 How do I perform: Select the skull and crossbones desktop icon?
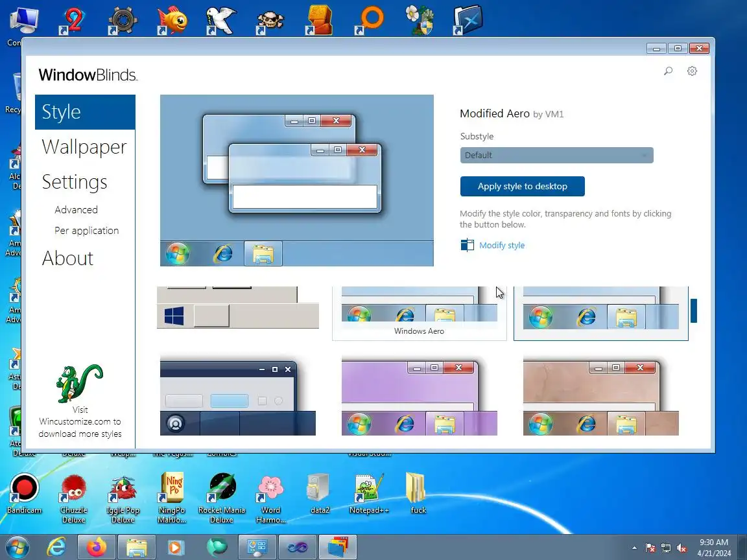tap(270, 22)
